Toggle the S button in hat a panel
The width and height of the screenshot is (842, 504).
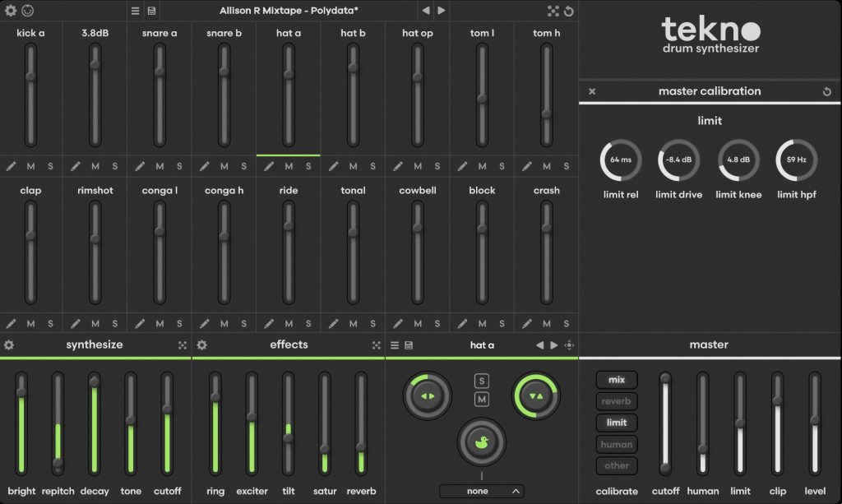(482, 381)
